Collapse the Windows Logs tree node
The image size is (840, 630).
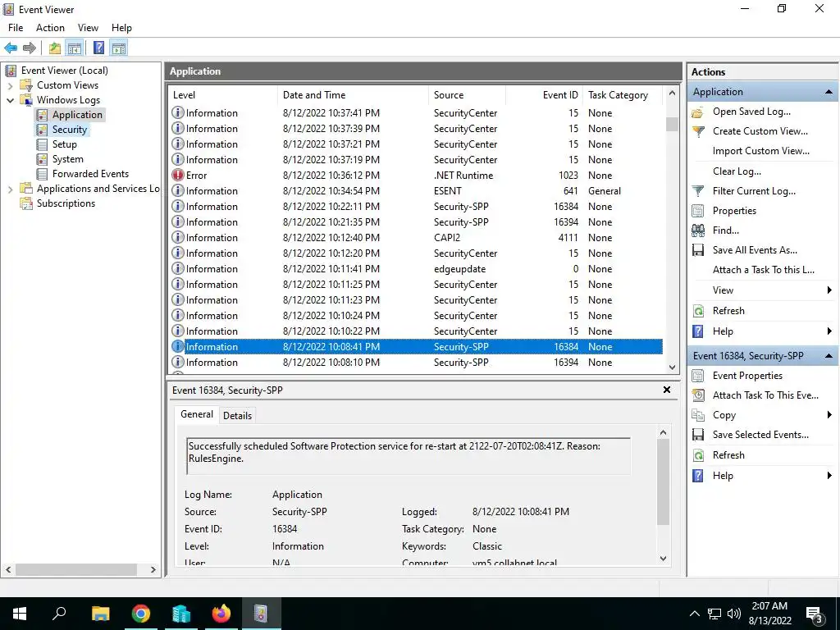(x=10, y=100)
